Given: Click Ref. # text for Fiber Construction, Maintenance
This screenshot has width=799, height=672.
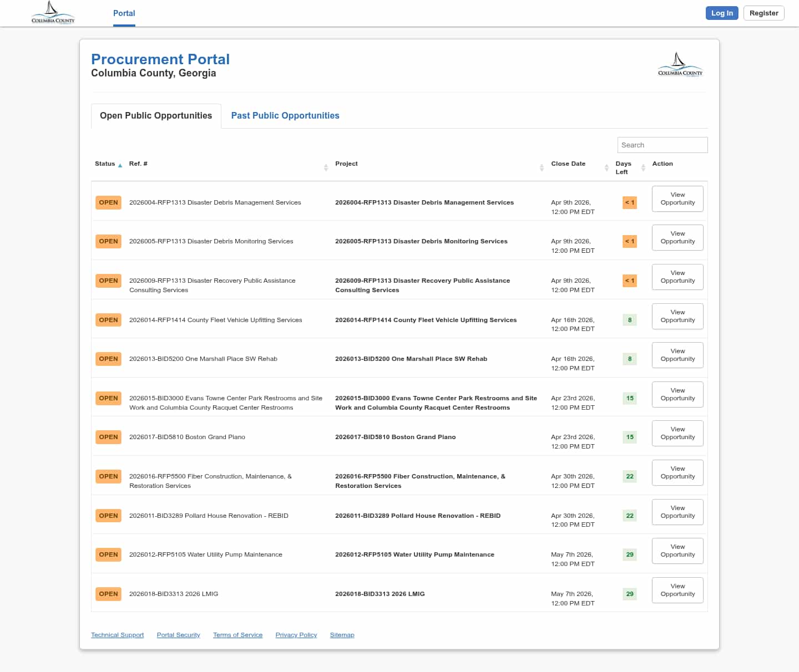Looking at the screenshot, I should (x=210, y=481).
